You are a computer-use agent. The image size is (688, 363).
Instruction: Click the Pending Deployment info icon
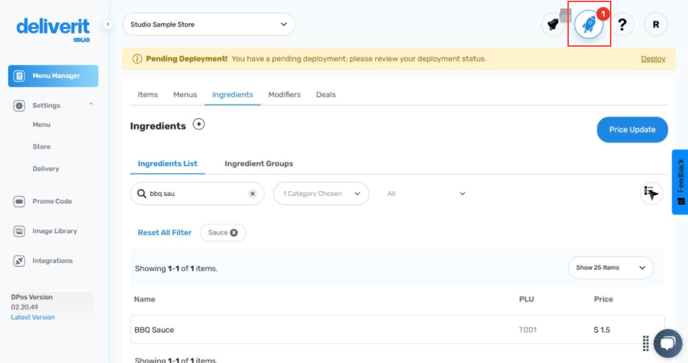137,59
